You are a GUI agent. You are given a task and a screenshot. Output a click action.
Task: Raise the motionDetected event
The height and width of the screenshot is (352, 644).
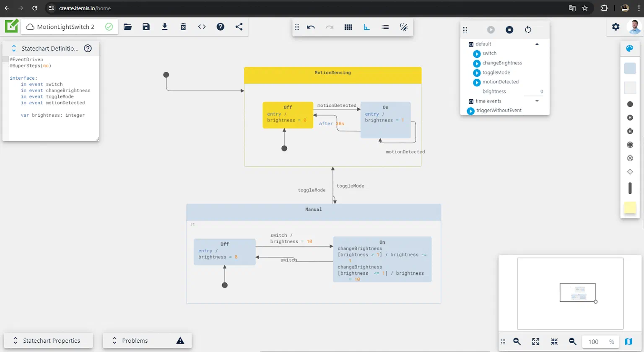[x=477, y=83]
